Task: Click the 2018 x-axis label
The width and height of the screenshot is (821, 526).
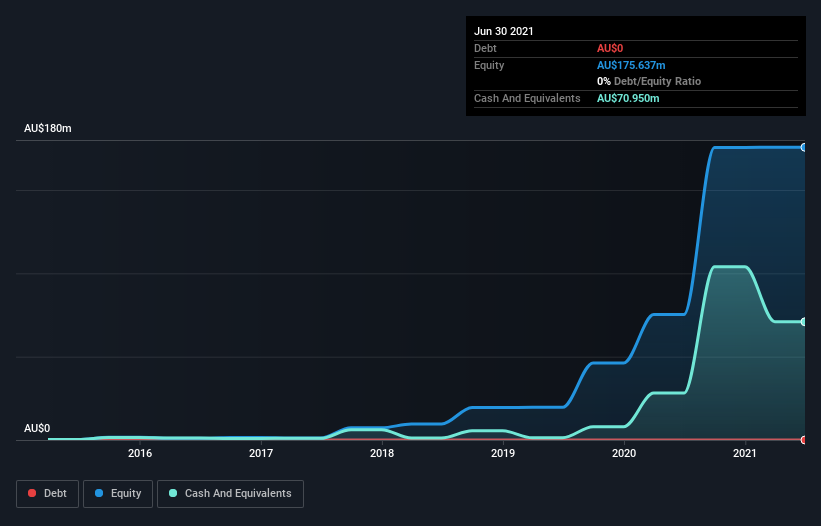Action: point(382,453)
